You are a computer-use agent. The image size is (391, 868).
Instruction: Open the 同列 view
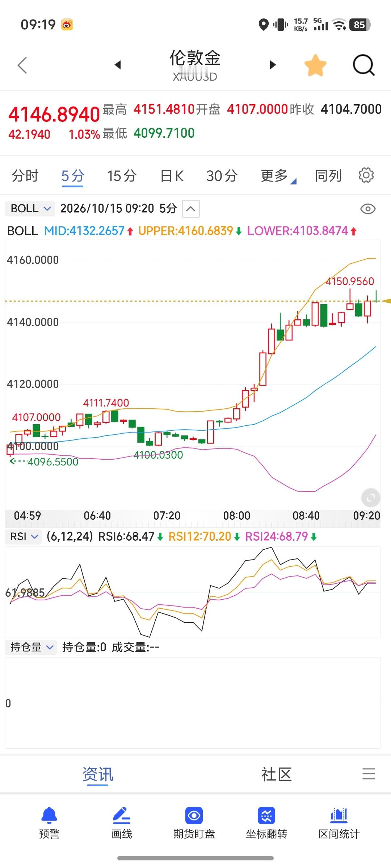(328, 176)
